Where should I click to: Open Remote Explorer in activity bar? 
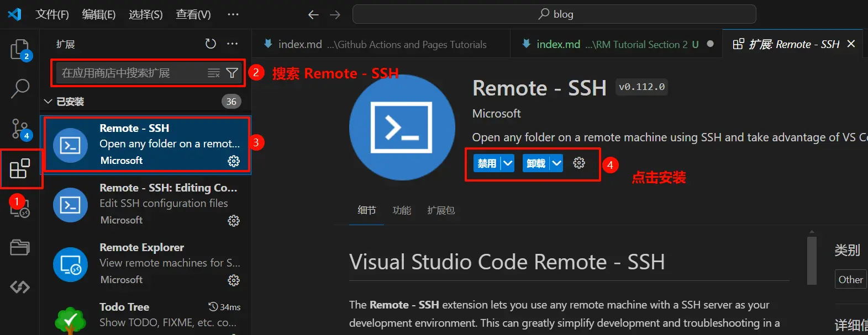(x=20, y=208)
